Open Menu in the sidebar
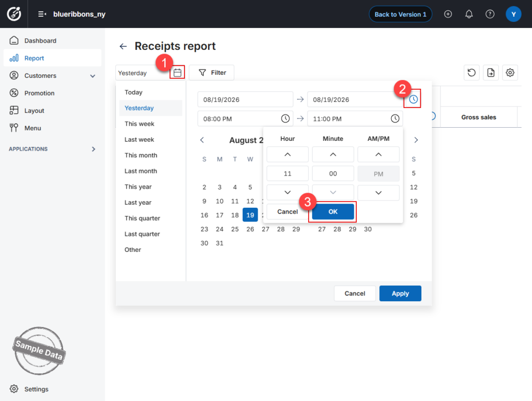532x401 pixels. click(x=52, y=128)
